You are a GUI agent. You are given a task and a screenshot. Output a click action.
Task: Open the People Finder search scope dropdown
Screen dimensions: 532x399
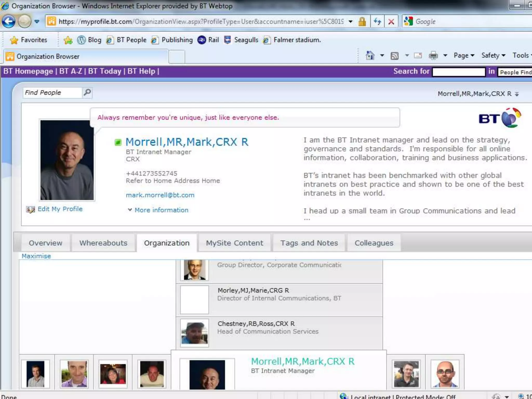tap(515, 72)
